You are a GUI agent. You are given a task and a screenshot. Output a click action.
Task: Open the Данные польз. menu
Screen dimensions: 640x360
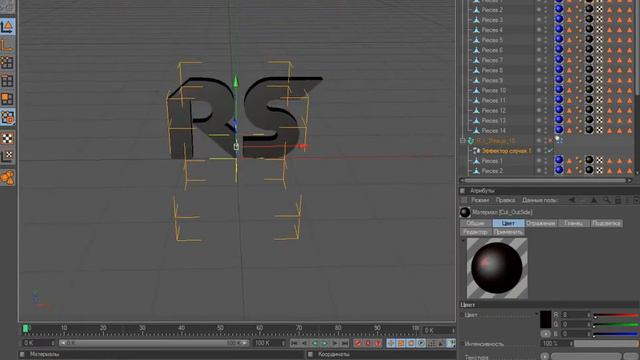coord(540,200)
